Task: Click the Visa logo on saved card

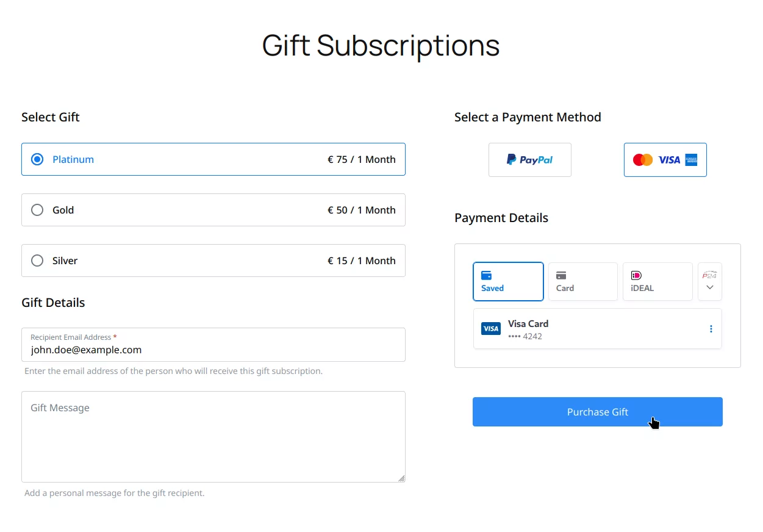Action: pos(491,329)
